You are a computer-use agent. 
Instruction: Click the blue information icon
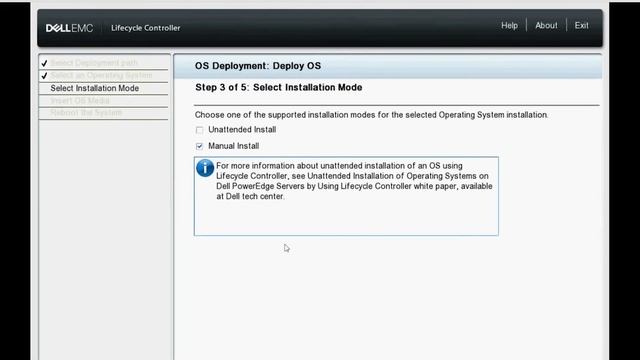coord(205,168)
